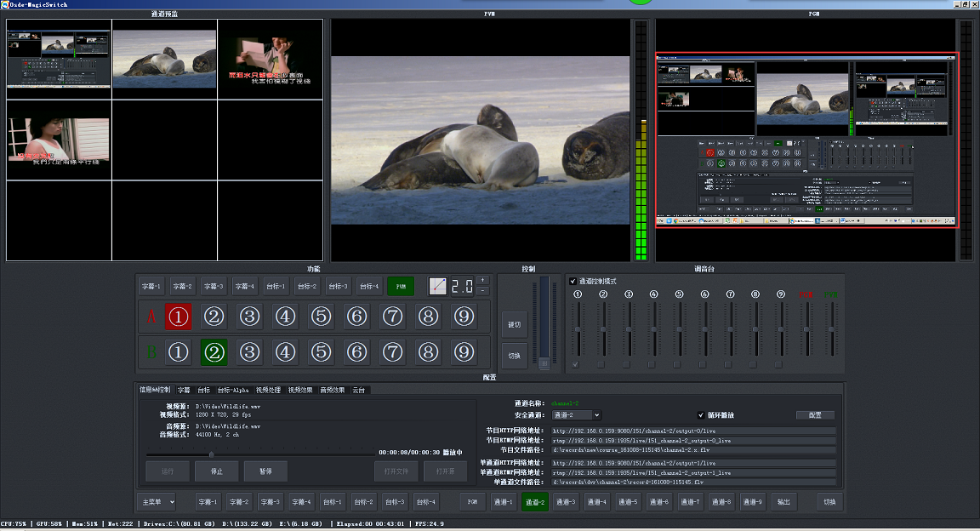Click 字幕-1 in the function panel

151,286
